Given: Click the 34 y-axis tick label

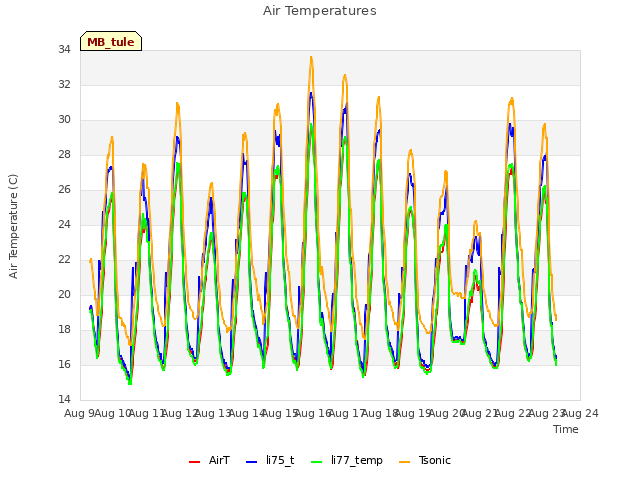Looking at the screenshot, I should coord(64,50).
